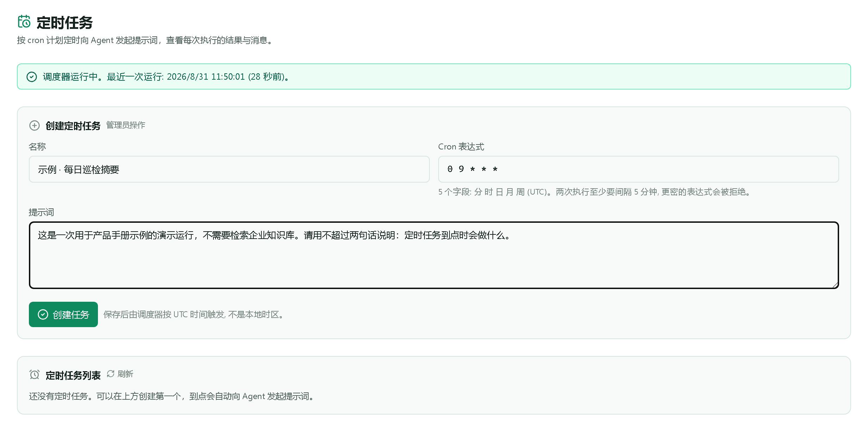Click the calendar-clock icon beside 定时任务 title
Screen dimensions: 868x423
24,22
